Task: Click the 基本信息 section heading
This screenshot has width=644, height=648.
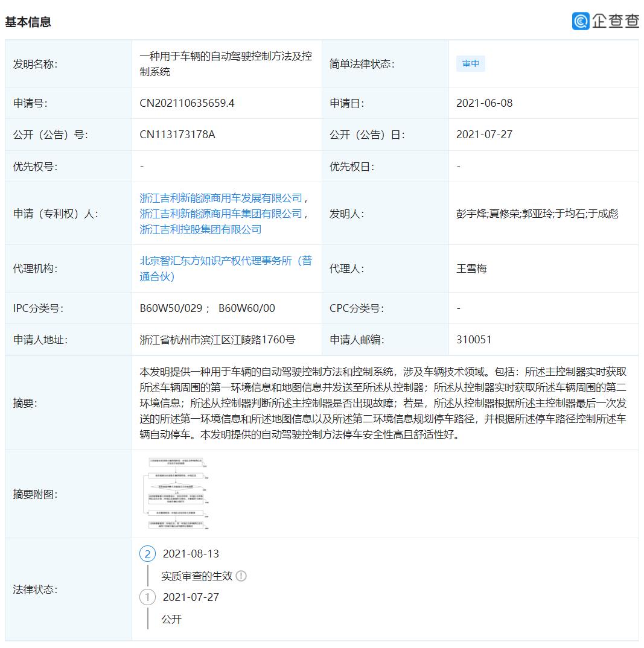Action: pos(28,22)
